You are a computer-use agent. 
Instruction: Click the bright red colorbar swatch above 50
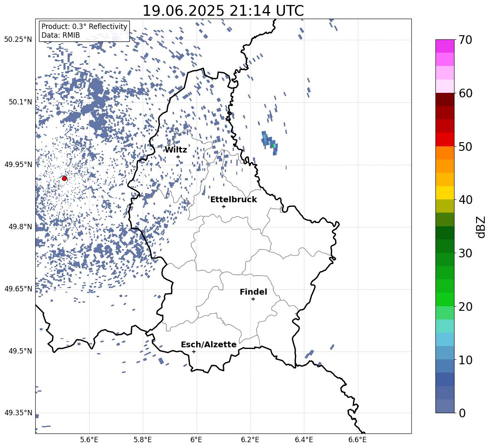(x=445, y=140)
